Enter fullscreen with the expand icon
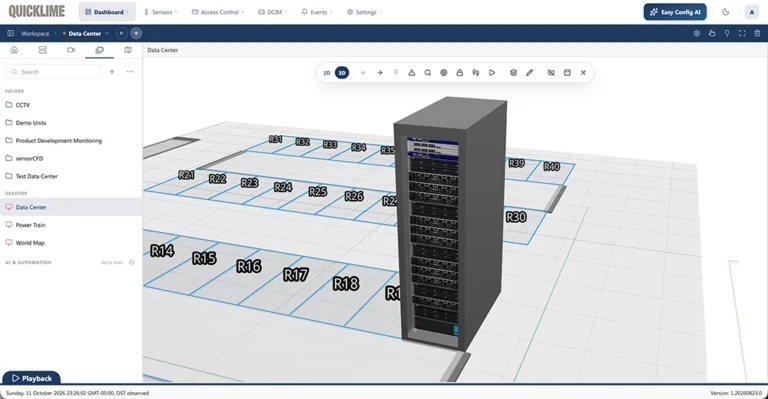Image resolution: width=768 pixels, height=399 pixels. (743, 33)
